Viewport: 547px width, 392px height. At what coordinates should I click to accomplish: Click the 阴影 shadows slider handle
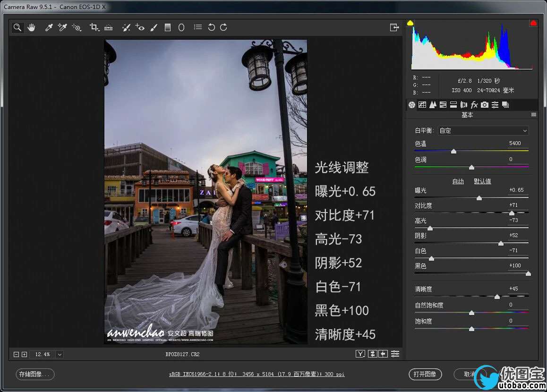pyautogui.click(x=501, y=243)
